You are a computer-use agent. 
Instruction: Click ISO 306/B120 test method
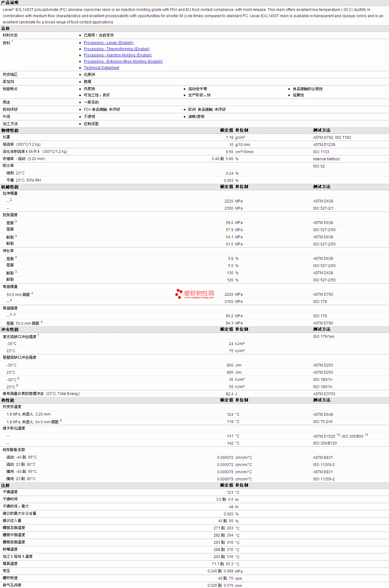pyautogui.click(x=325, y=443)
